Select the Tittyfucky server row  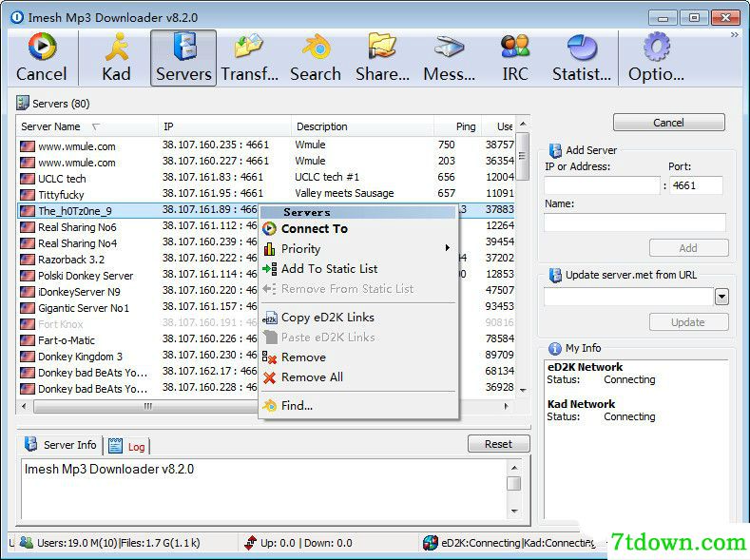pyautogui.click(x=266, y=194)
